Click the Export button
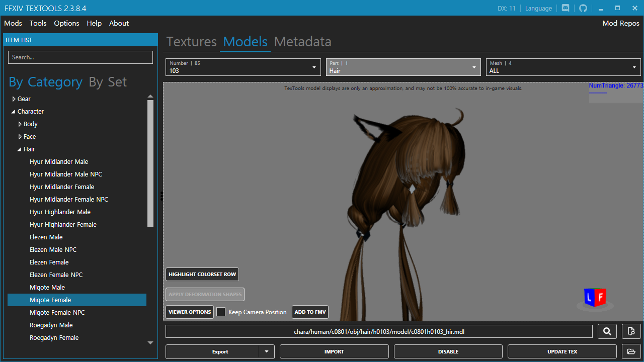 220,351
